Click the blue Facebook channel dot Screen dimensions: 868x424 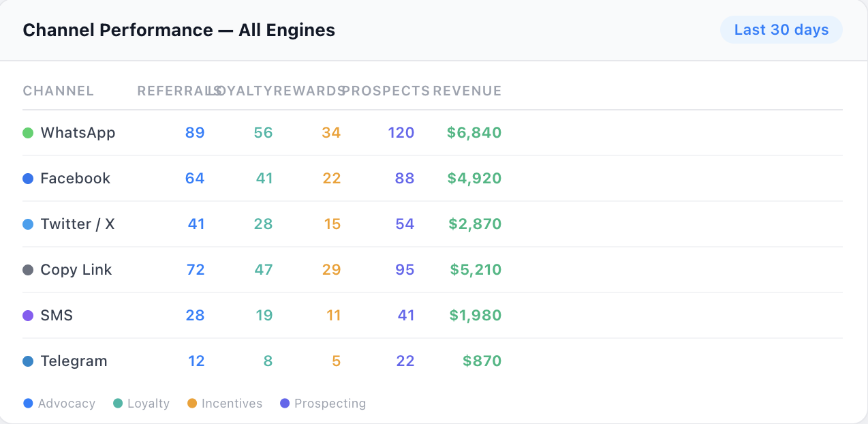[x=28, y=179]
